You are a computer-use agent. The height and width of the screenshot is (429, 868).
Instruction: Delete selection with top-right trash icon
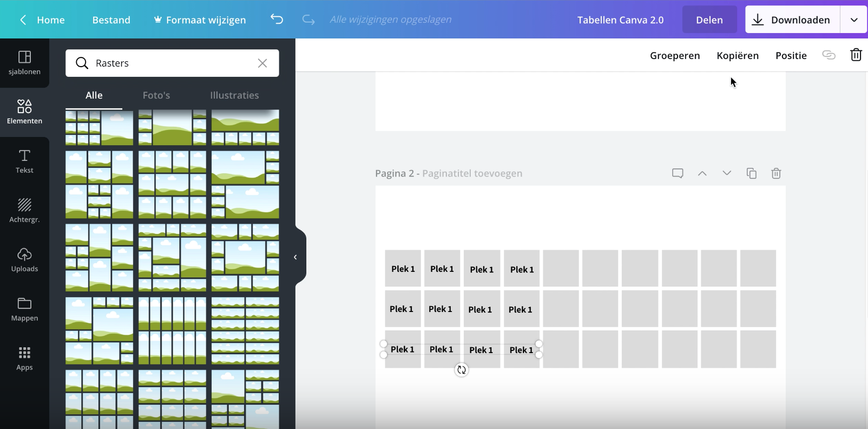click(x=856, y=55)
